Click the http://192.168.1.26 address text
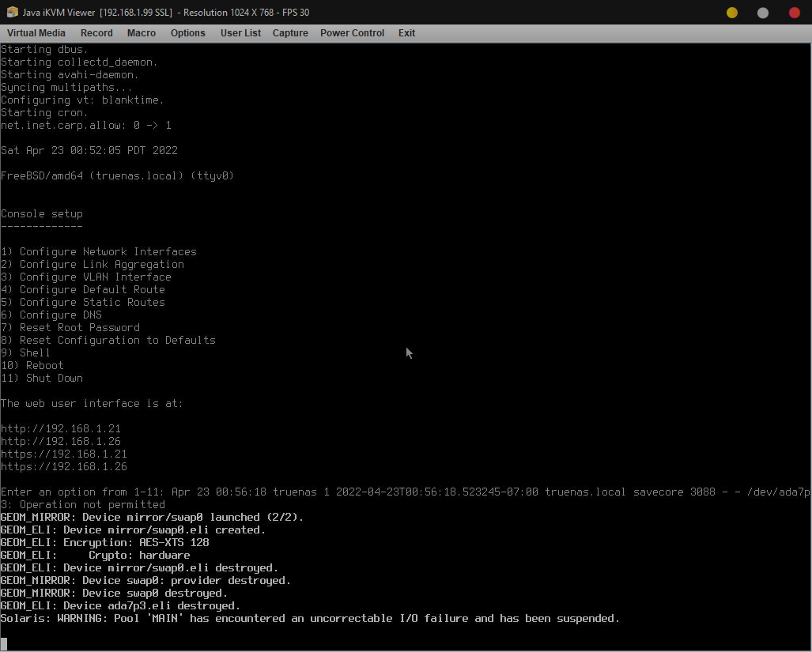Screen dimensions: 812x652 [x=61, y=442]
